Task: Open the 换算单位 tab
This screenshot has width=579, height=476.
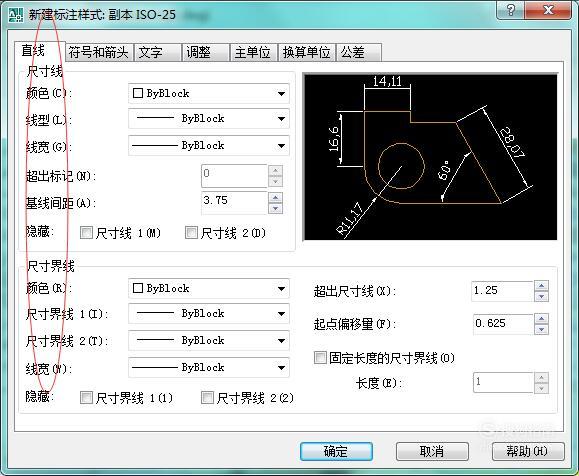Action: 306,52
